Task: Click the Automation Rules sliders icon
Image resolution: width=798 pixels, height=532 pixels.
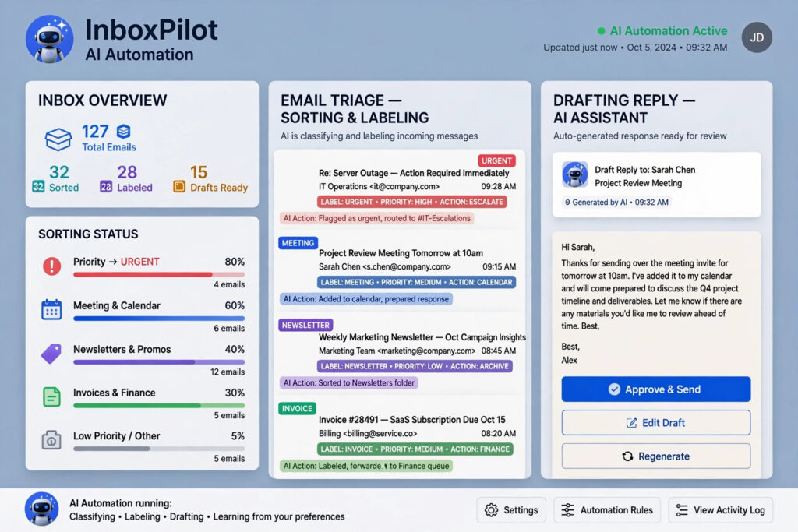Action: pyautogui.click(x=567, y=509)
